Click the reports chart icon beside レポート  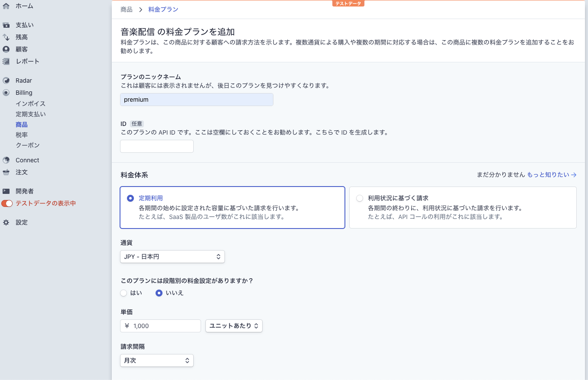6,61
